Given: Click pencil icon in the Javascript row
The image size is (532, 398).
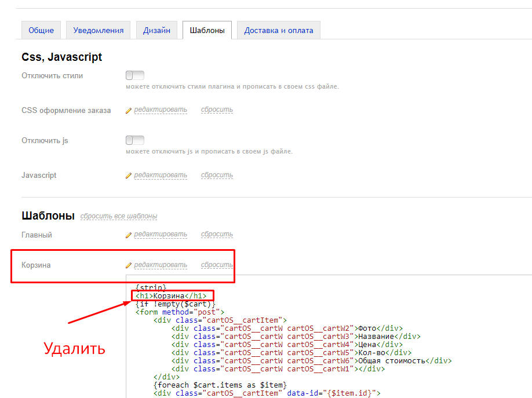Looking at the screenshot, I should (x=129, y=176).
